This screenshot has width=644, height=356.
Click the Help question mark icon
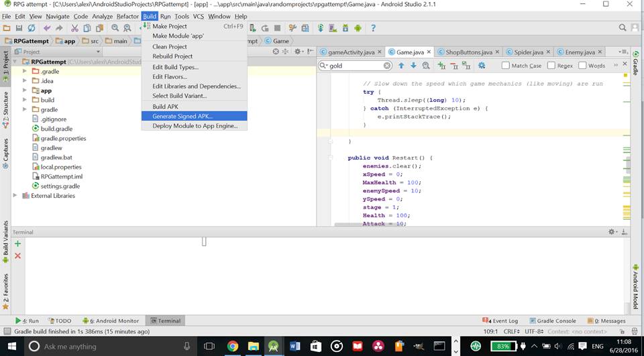[373, 28]
